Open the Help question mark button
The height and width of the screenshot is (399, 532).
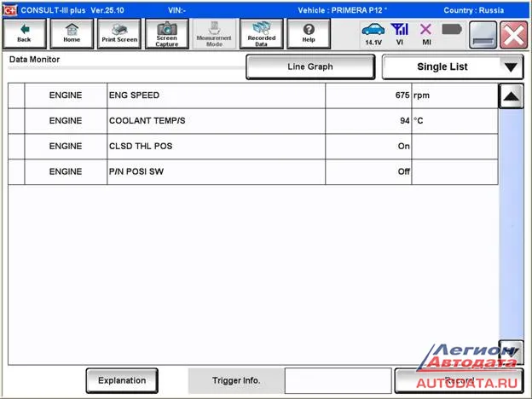309,34
